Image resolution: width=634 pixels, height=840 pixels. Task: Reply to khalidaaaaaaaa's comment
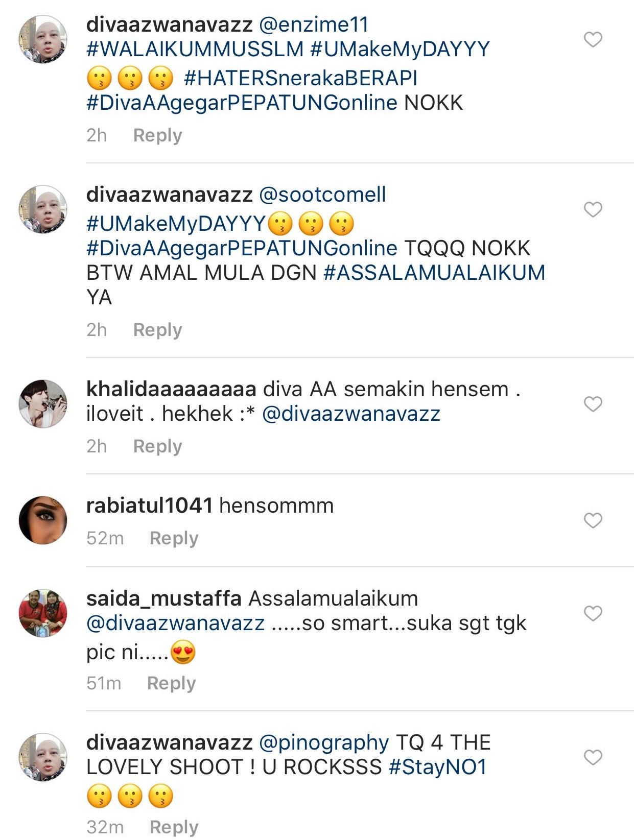click(x=157, y=447)
